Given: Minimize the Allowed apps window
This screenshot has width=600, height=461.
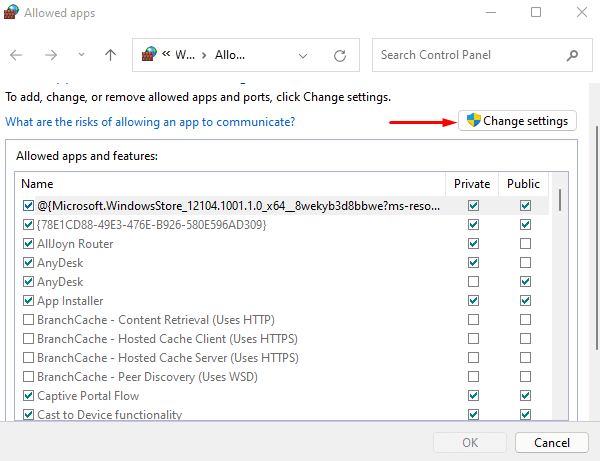Looking at the screenshot, I should click(491, 12).
